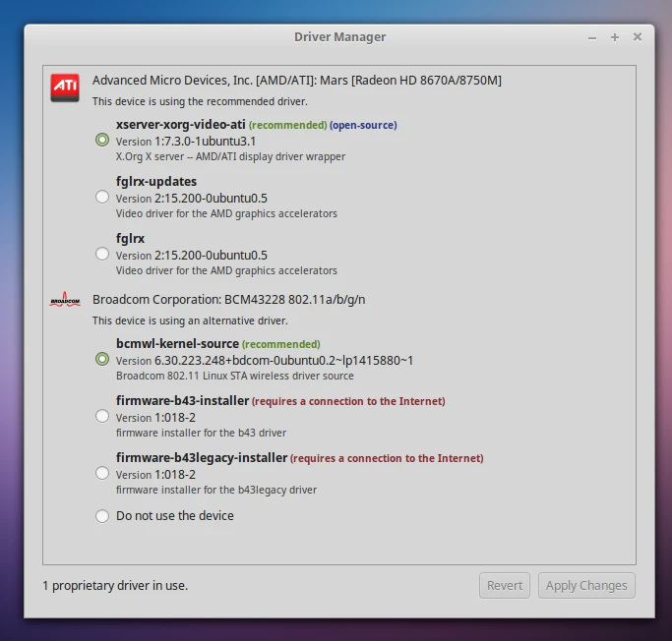Viewport: 672px width, 641px height.
Task: Choose the fglrx driver radio button
Action: [x=102, y=254]
